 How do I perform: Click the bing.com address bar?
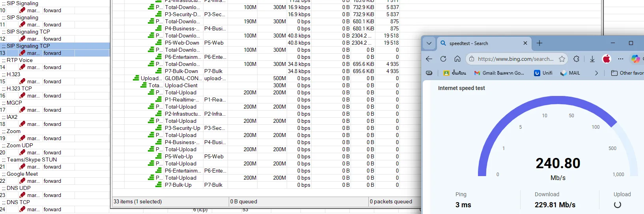515,59
